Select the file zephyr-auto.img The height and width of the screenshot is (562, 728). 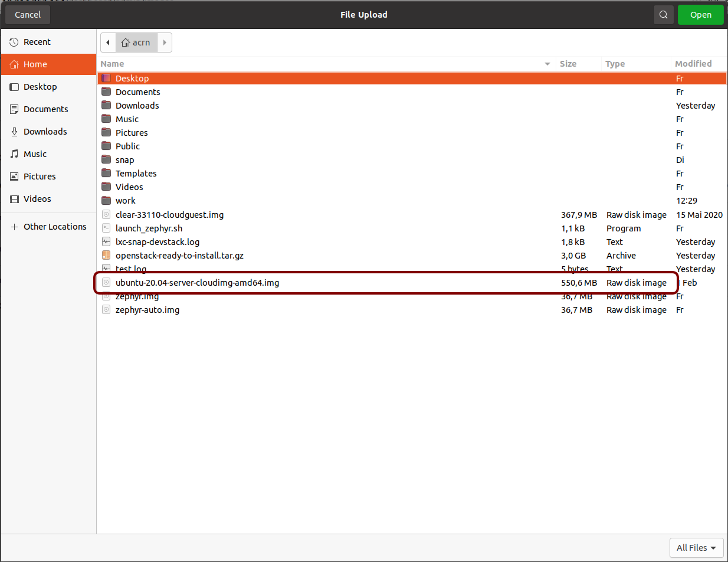click(147, 310)
